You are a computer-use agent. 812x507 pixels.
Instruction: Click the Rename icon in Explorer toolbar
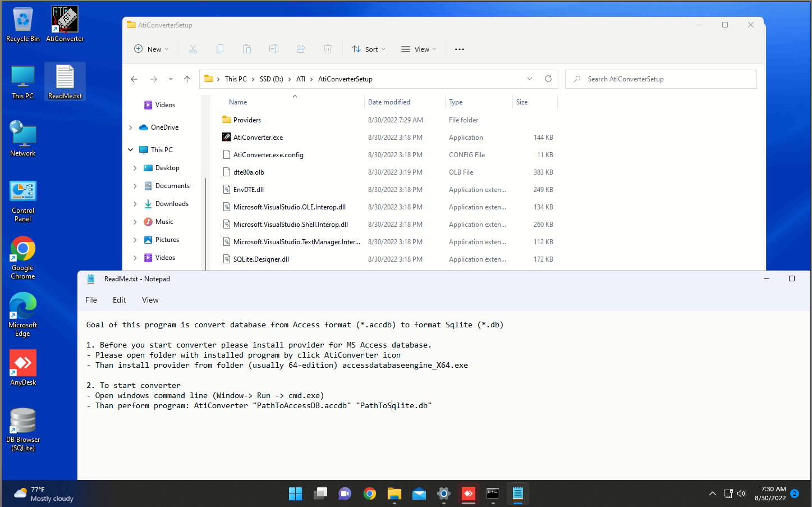274,49
